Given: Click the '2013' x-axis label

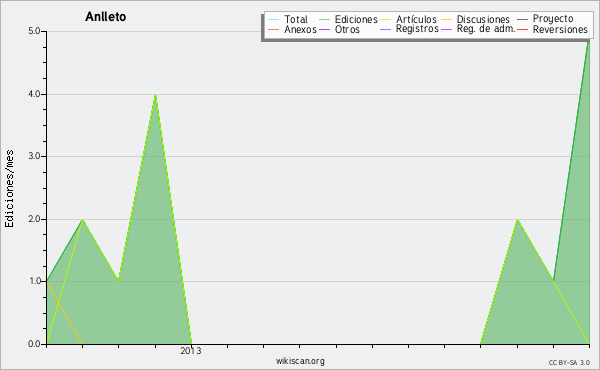Looking at the screenshot, I should [x=191, y=351].
